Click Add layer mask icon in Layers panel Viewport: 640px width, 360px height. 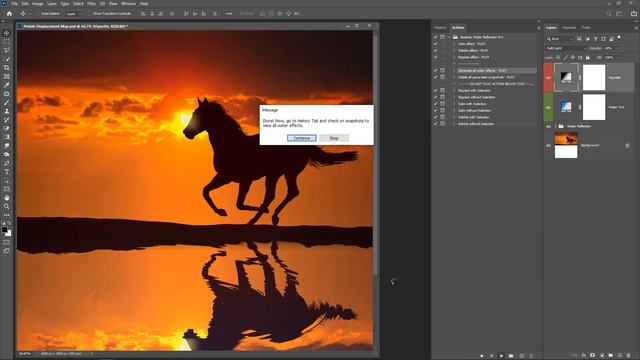(593, 356)
